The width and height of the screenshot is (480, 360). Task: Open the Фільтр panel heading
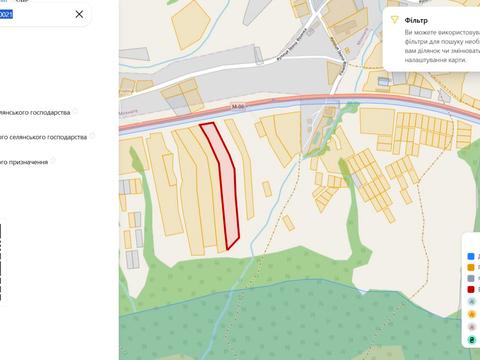(416, 20)
